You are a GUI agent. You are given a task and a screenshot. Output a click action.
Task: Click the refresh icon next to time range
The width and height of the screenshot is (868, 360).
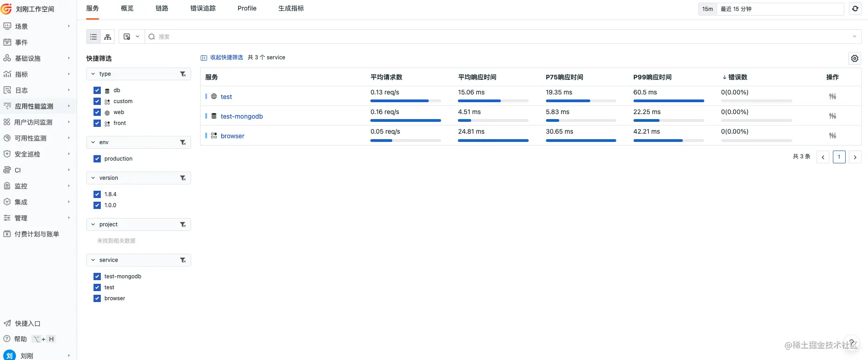click(x=855, y=9)
